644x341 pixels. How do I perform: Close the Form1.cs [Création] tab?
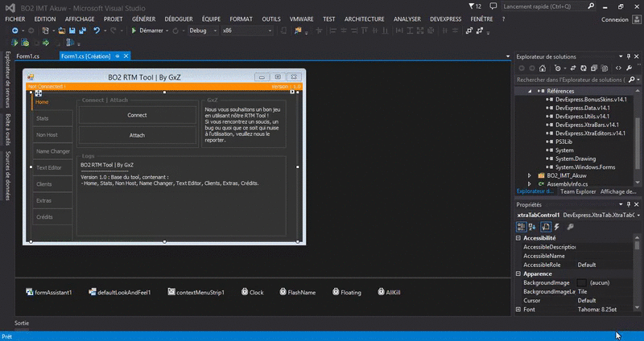pos(126,55)
